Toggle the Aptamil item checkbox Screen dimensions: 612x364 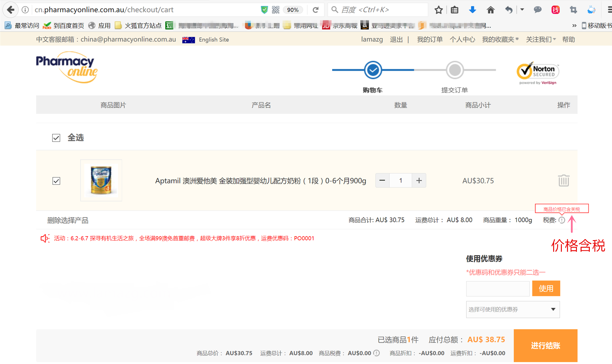(56, 181)
